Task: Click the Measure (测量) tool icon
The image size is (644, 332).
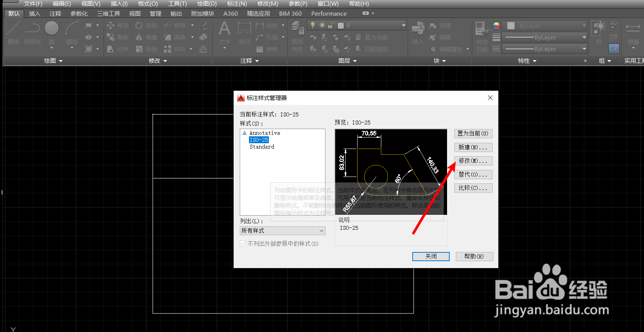Action: click(633, 33)
